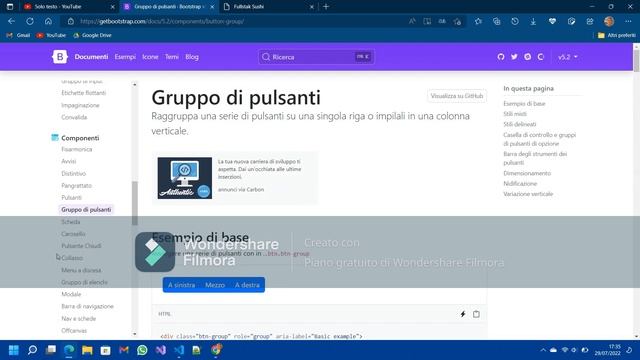Select Documenti in the Bootstrap navbar
This screenshot has height=360, width=640.
[x=91, y=57]
